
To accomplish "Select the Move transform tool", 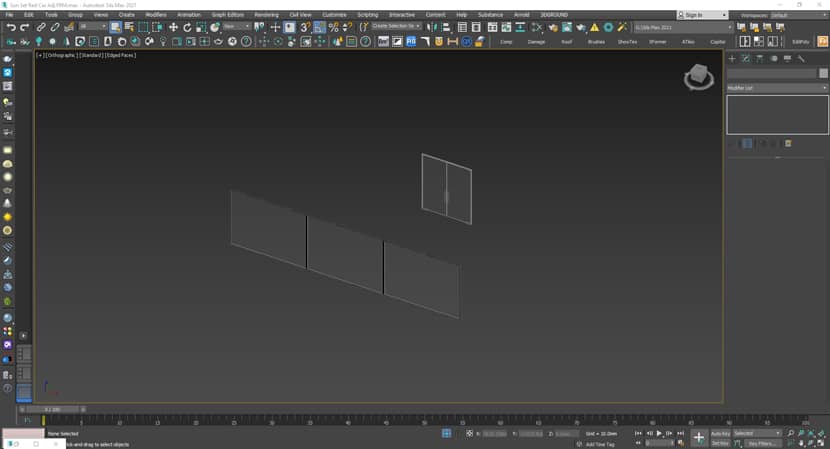I will pos(173,27).
